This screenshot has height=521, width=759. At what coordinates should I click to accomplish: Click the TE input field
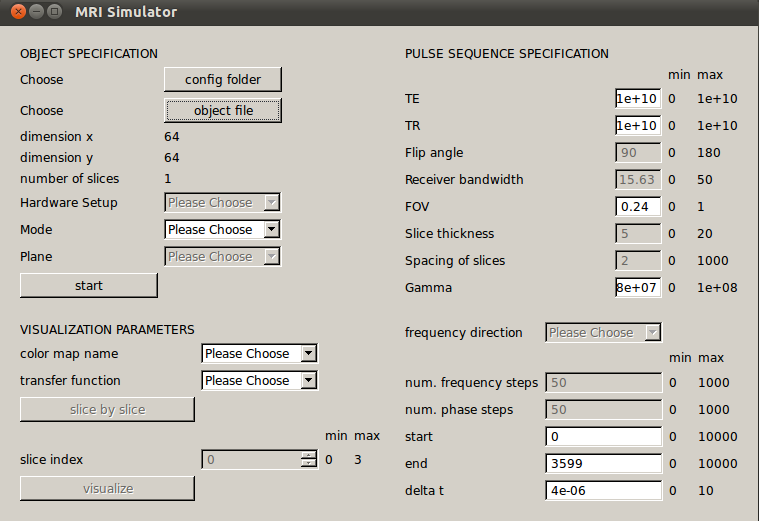[637, 98]
